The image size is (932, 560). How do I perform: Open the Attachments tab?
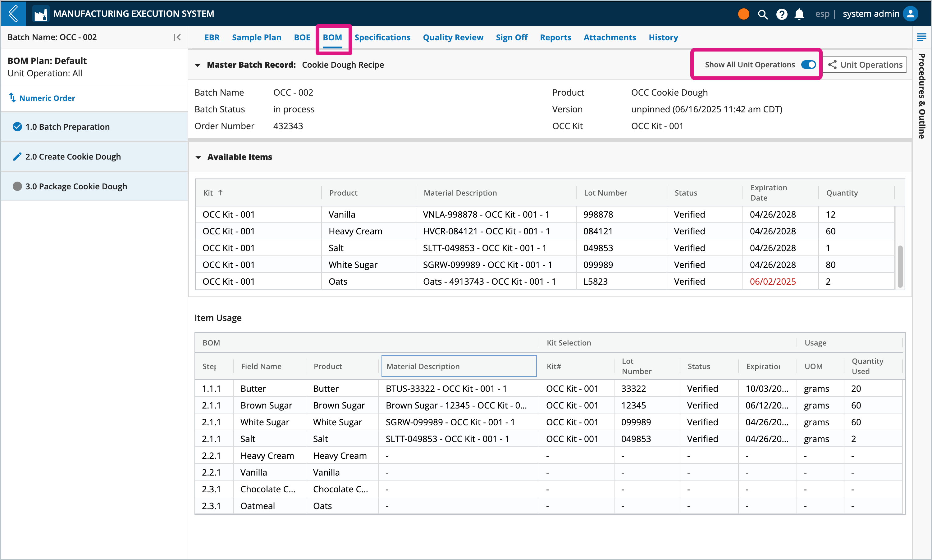(x=610, y=37)
